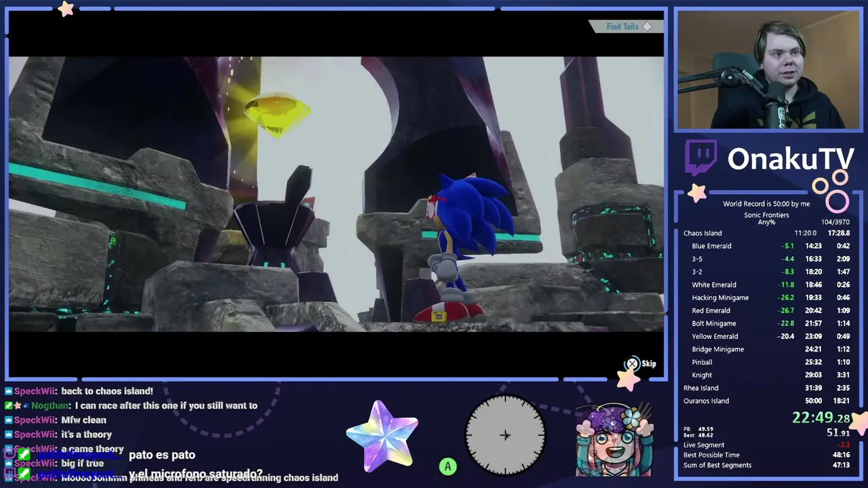Select the Red Emerald split row
Screen dimensions: 868x488
[x=766, y=310]
